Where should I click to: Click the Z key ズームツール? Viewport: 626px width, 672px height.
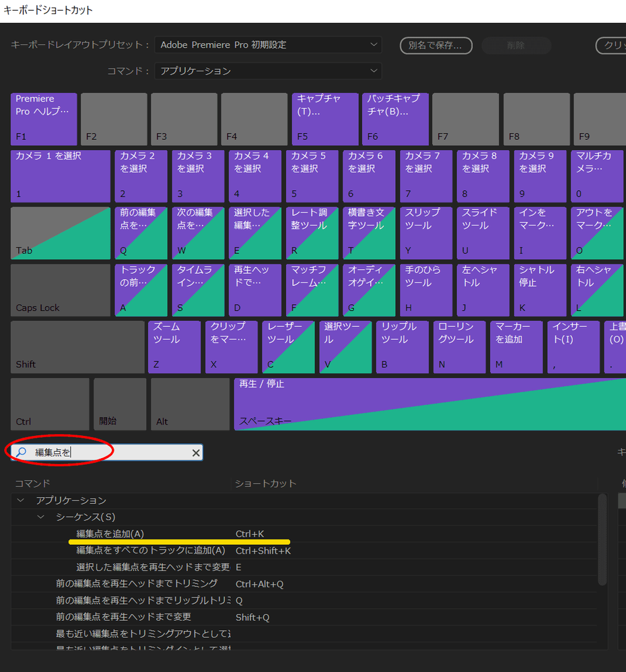tap(174, 347)
